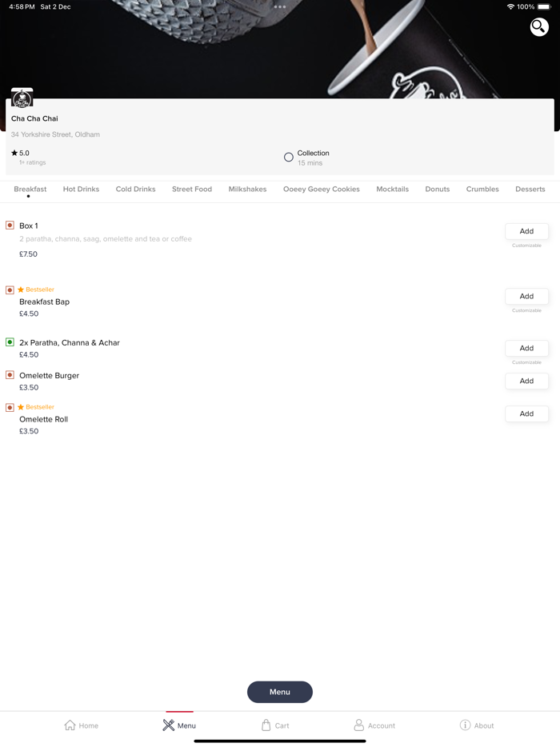The height and width of the screenshot is (747, 560).
Task: Open the Account person icon
Action: 359,725
